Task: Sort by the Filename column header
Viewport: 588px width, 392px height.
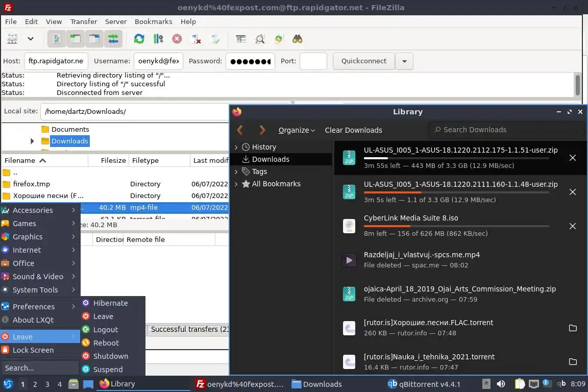Action: tap(44, 160)
